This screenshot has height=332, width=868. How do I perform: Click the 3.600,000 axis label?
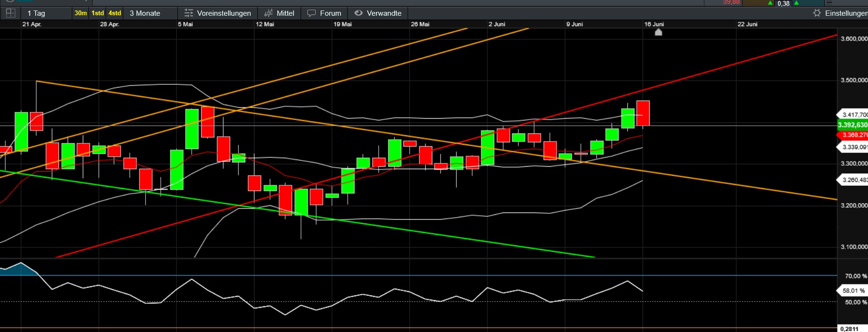854,39
